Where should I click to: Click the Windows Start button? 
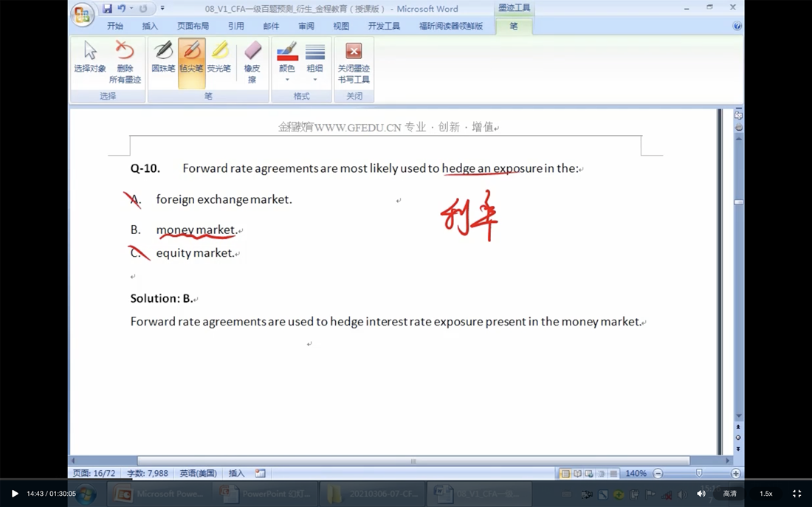point(86,494)
